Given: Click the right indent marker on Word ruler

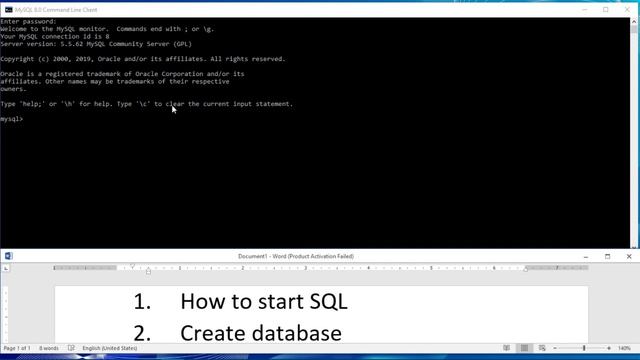Looking at the screenshot, I should click(x=526, y=269).
